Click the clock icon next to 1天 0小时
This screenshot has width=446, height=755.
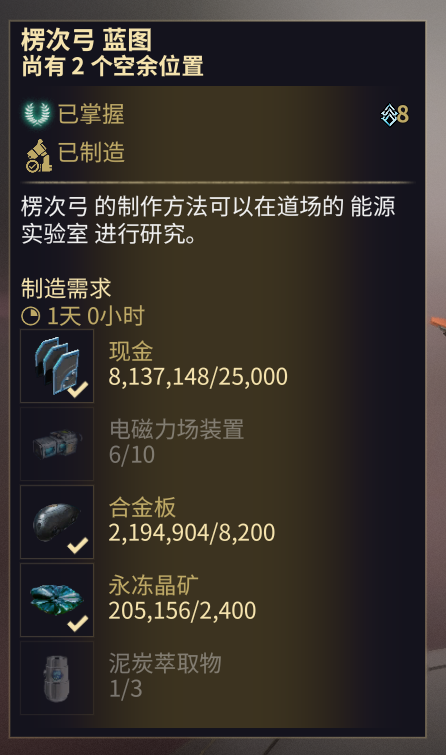tap(31, 316)
